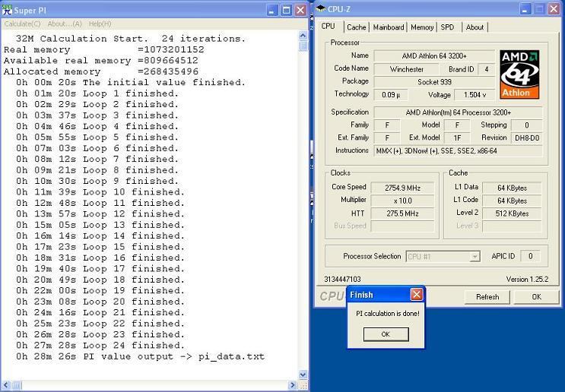Viewport: 565px width, 392px height.
Task: Click the Name field showing AMD Athlon 64 3200+
Action: (x=434, y=55)
